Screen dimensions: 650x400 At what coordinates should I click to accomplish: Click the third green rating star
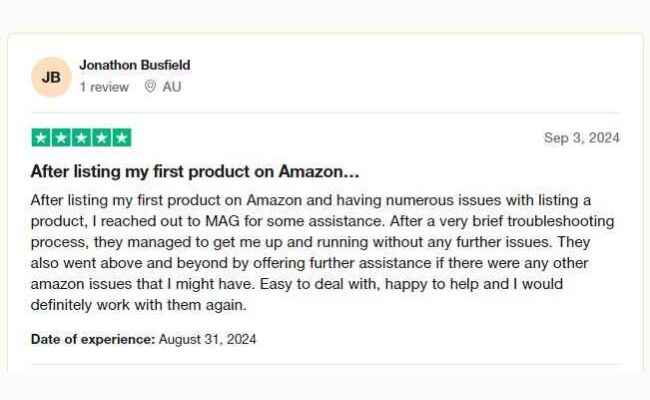pyautogui.click(x=81, y=138)
